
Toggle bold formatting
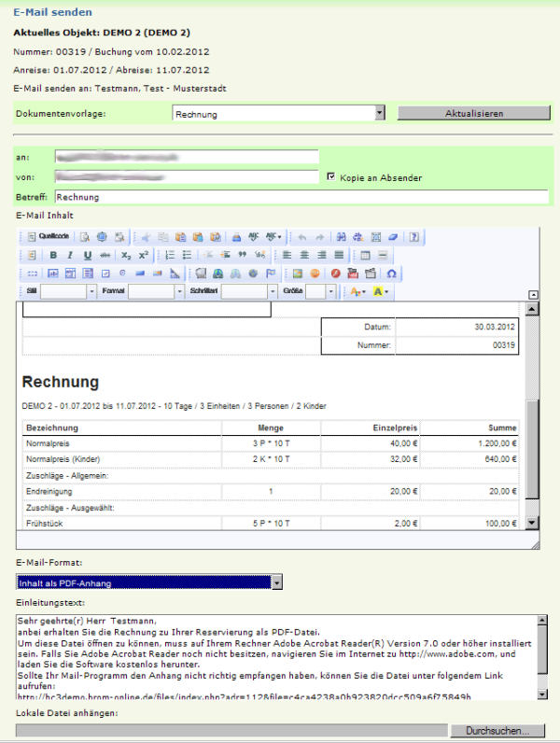point(53,256)
